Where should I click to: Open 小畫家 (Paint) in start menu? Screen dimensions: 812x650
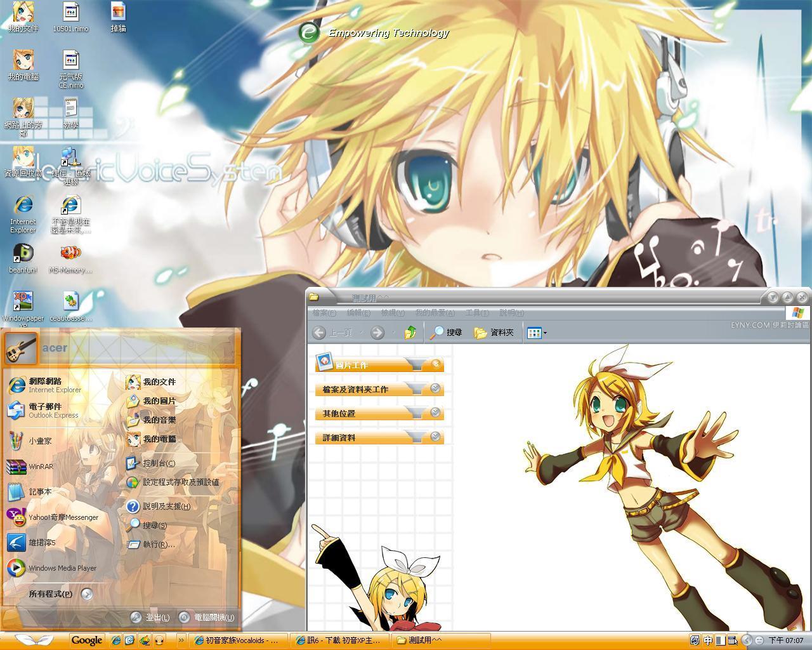point(29,441)
